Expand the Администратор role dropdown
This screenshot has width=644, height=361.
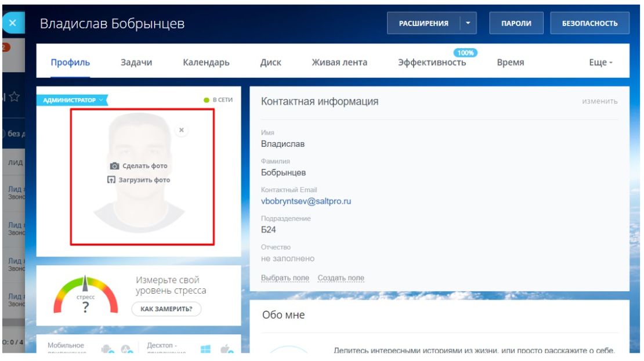point(73,100)
